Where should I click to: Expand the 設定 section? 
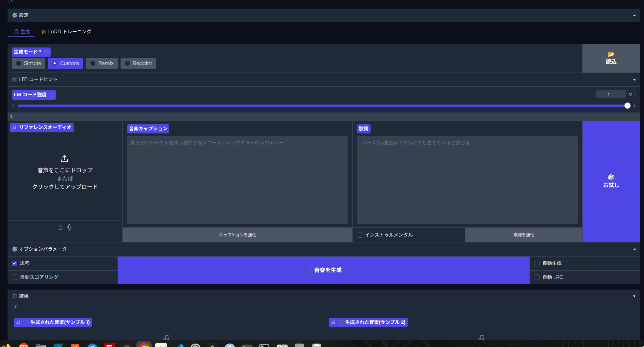tap(324, 15)
